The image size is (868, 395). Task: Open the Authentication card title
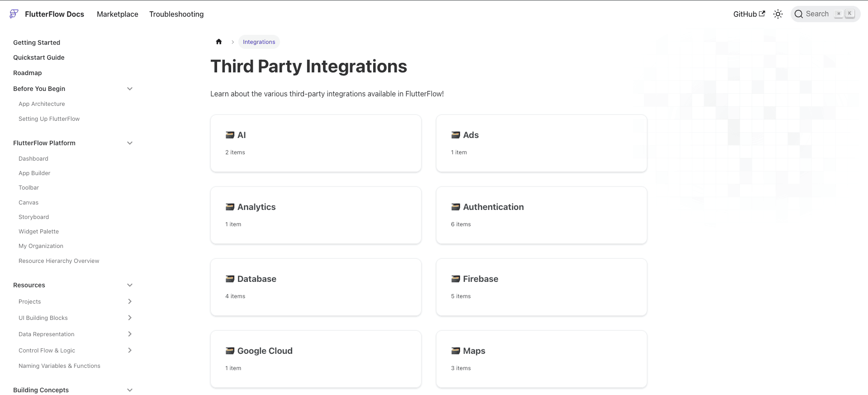coord(493,207)
